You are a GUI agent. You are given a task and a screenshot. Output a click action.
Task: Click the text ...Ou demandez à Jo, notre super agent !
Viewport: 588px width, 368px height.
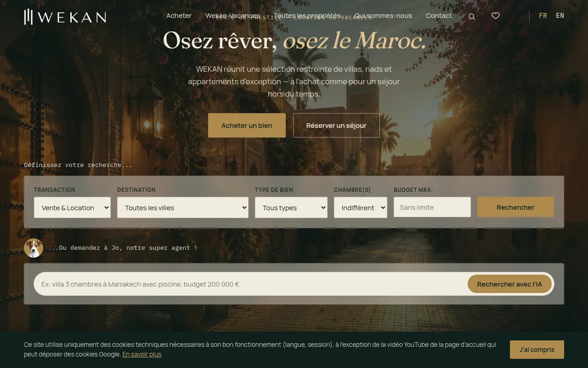tap(122, 247)
